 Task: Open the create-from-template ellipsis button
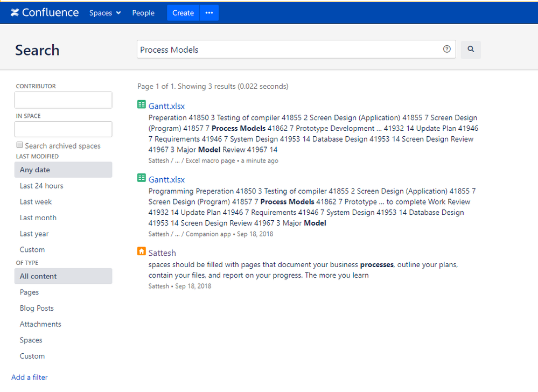click(209, 13)
